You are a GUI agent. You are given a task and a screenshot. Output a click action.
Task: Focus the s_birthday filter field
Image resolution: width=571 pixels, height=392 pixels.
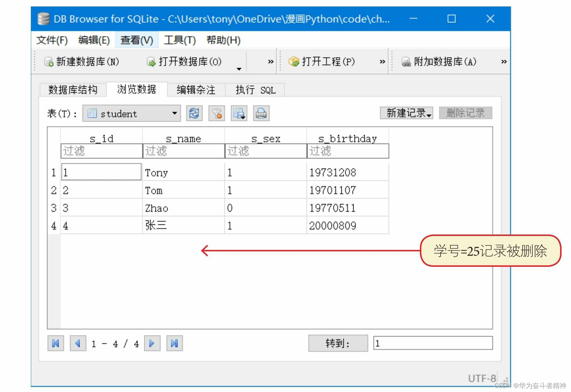[348, 151]
